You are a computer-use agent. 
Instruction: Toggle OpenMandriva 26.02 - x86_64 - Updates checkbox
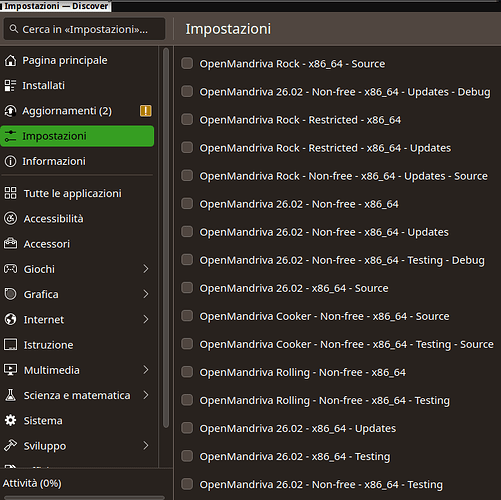click(187, 428)
